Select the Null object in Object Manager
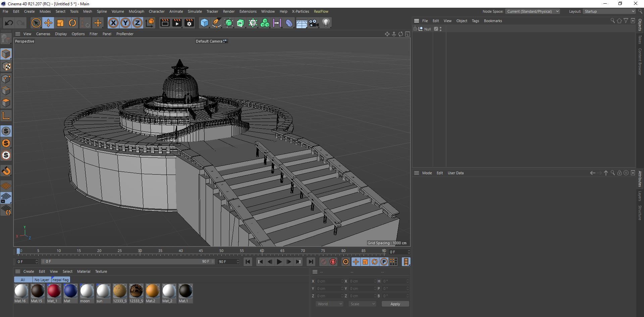This screenshot has width=644, height=317. coord(427,29)
